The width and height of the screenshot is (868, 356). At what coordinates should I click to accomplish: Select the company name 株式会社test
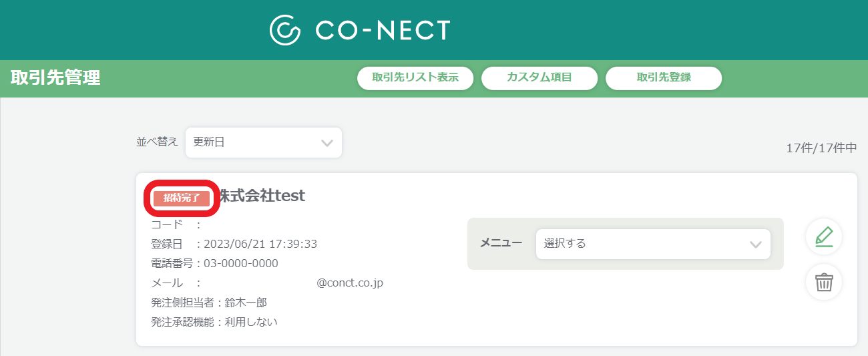point(262,196)
